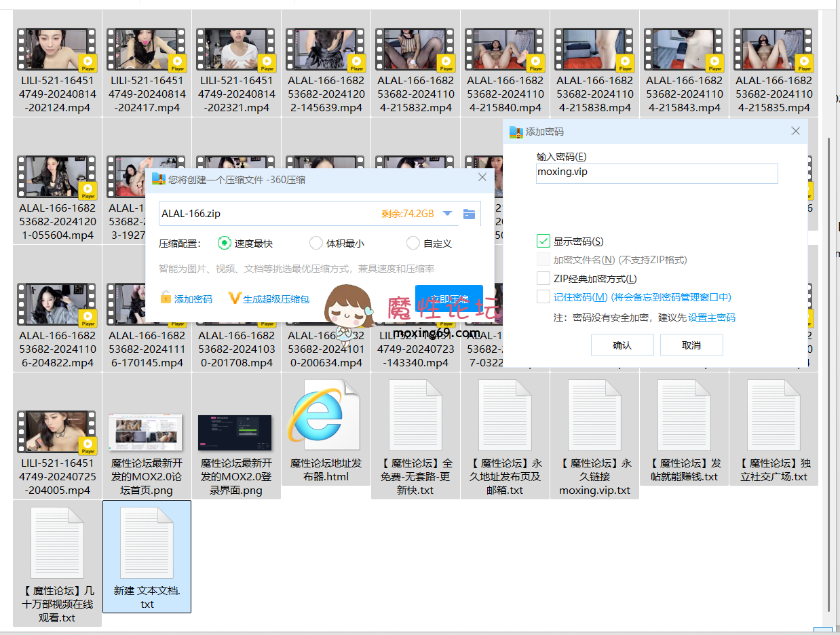Image resolution: width=840 pixels, height=635 pixels.
Task: Select the ALAL-166-168253682-20241104-215832.mp4 video thumbnail
Action: click(415, 48)
